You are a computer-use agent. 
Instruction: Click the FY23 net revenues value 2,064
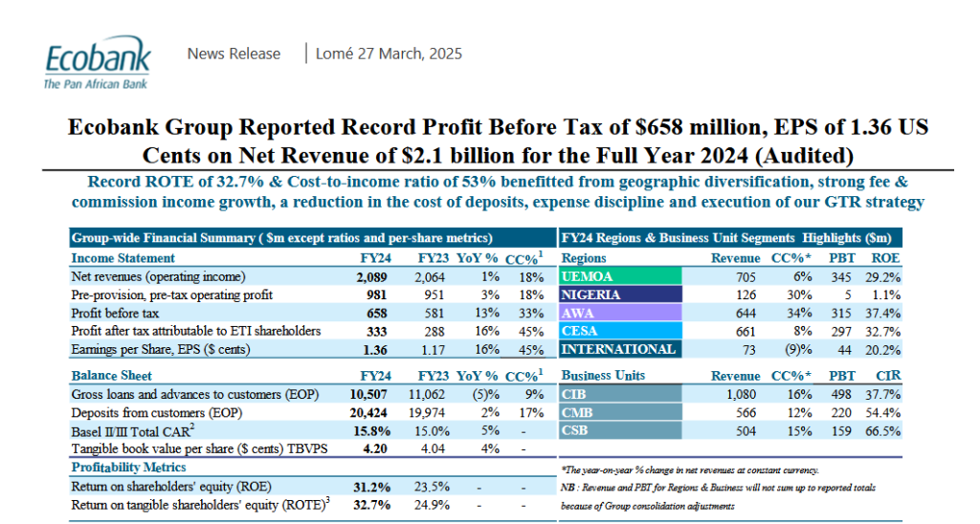pos(430,276)
